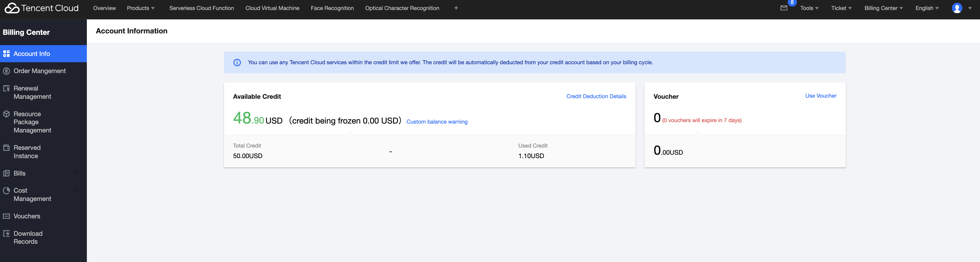Image resolution: width=980 pixels, height=262 pixels.
Task: Click the Cost Management pie icon
Action: (x=7, y=191)
